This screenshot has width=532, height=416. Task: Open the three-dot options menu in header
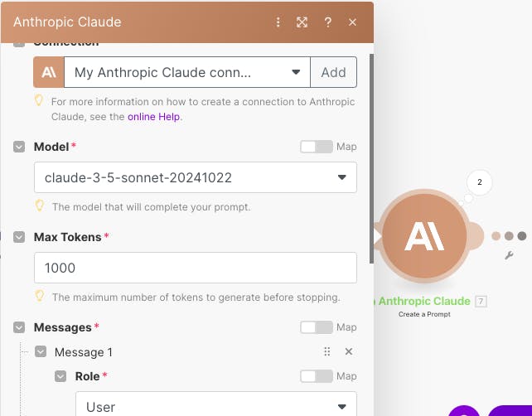[x=278, y=22]
